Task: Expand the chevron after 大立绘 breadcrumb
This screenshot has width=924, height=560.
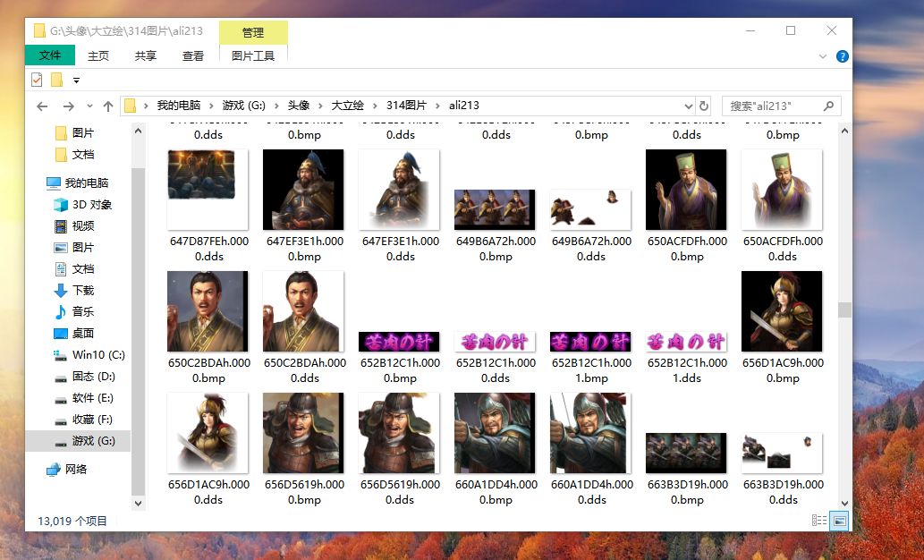Action: 375,106
